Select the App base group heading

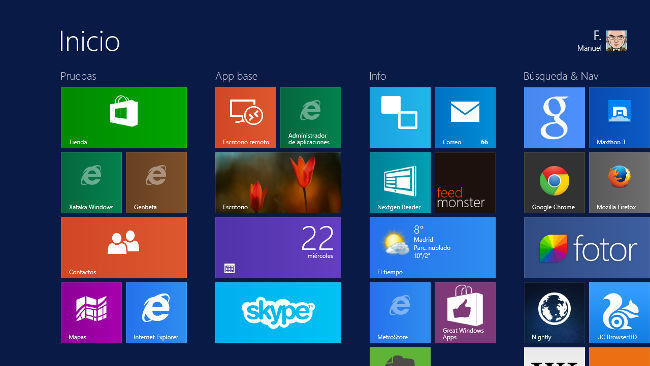236,76
